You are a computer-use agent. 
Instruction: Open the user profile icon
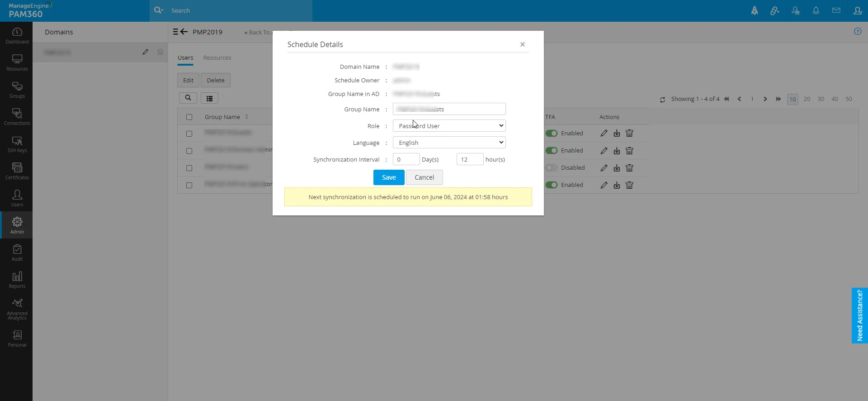[x=858, y=10]
